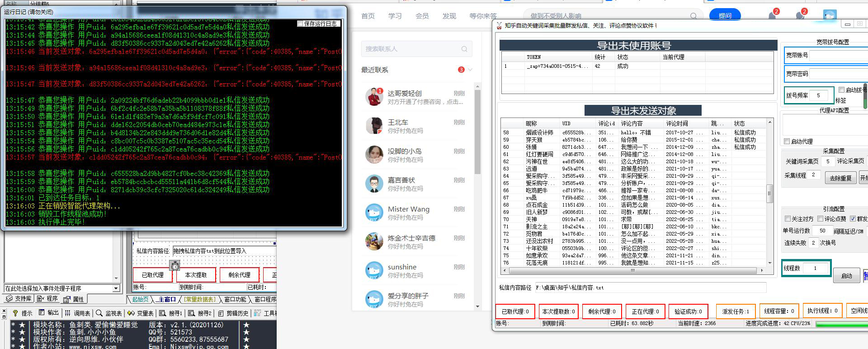Open 炼金术士辛吉德 avatar conversation
Screen dimensions: 868x349
coord(374,241)
